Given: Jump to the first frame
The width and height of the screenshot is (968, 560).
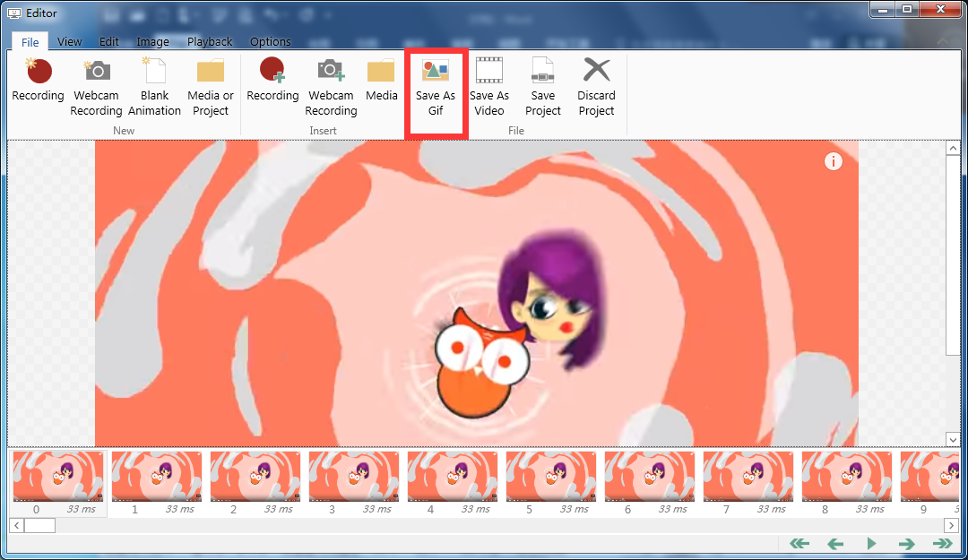Looking at the screenshot, I should [x=799, y=544].
